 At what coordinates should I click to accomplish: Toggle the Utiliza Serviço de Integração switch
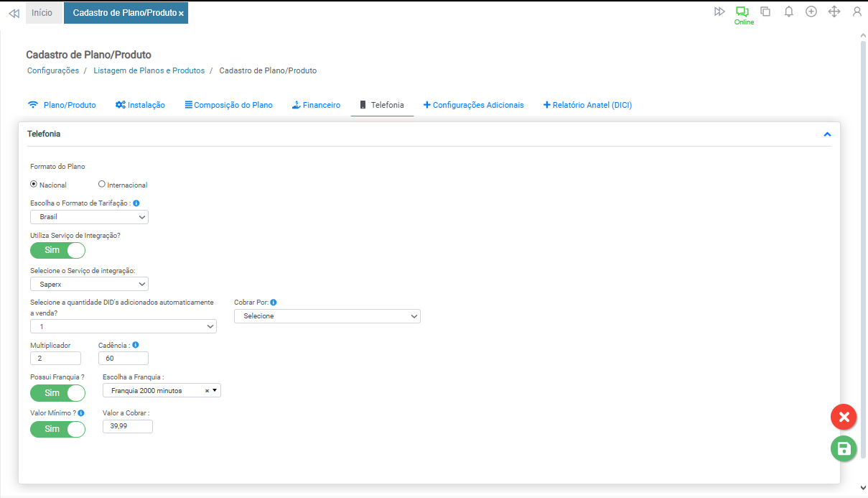(x=57, y=250)
